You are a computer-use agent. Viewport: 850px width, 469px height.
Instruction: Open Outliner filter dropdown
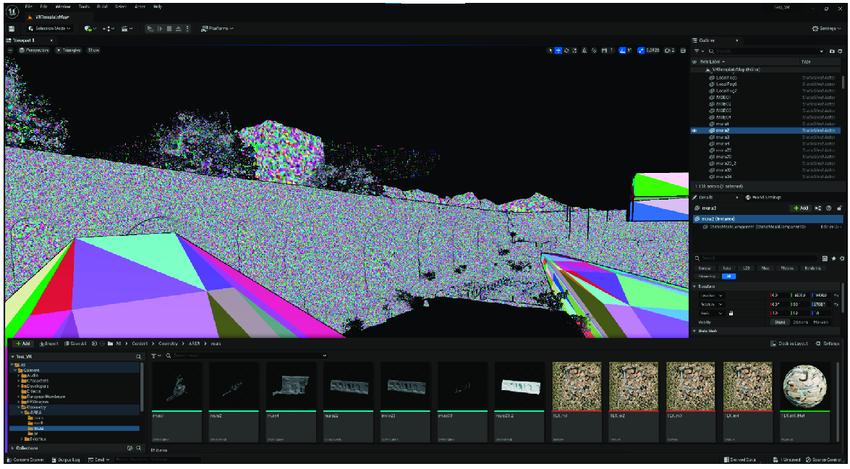[698, 51]
